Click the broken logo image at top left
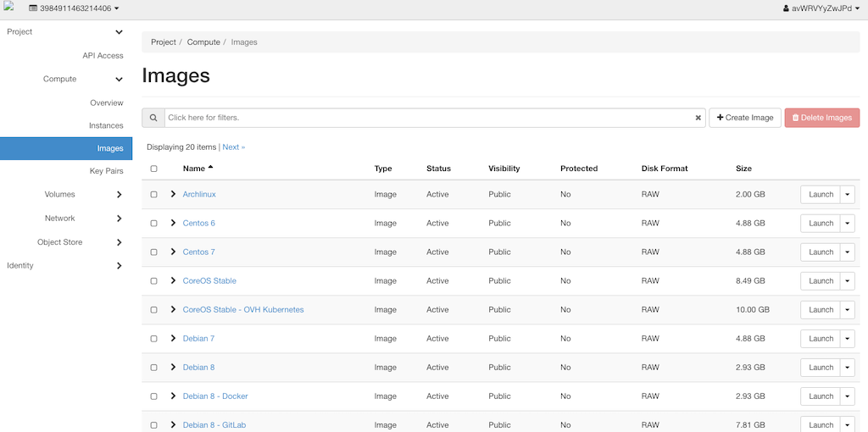868x432 pixels. (x=8, y=6)
